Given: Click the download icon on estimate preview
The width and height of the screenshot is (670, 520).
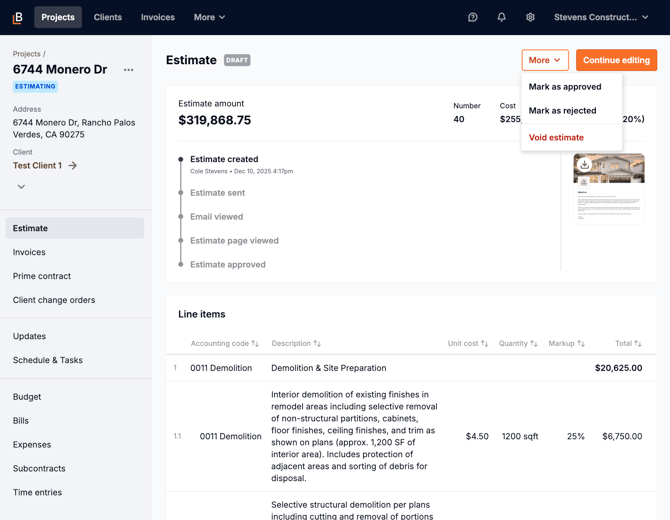Looking at the screenshot, I should click(x=584, y=165).
